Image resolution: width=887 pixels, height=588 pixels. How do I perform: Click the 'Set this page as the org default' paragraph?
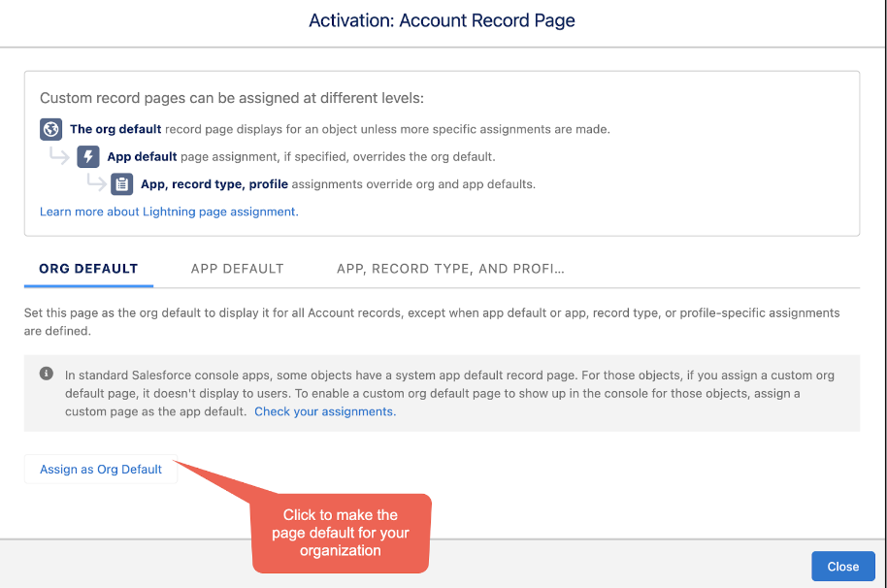point(432,322)
